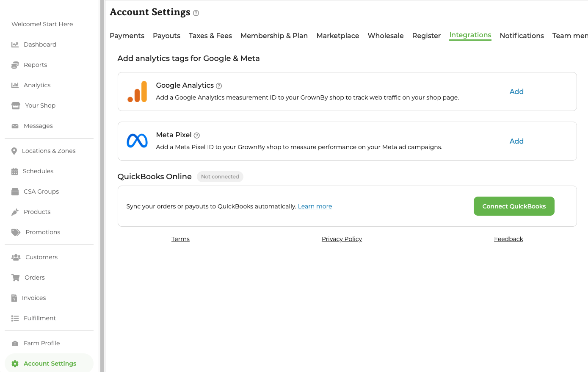
Task: Click the Schedules calendar icon
Action: coord(14,171)
